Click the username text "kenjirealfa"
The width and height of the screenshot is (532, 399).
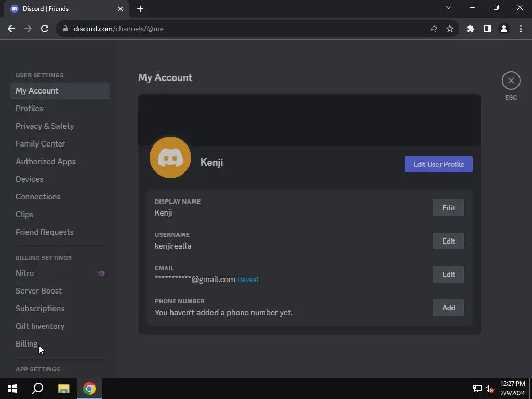[x=173, y=246]
